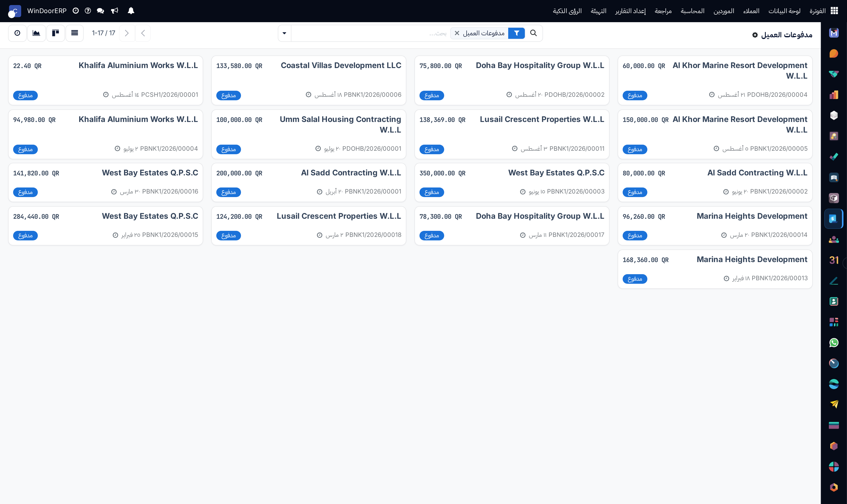Go to the previous page with the left chevron

pyautogui.click(x=143, y=33)
